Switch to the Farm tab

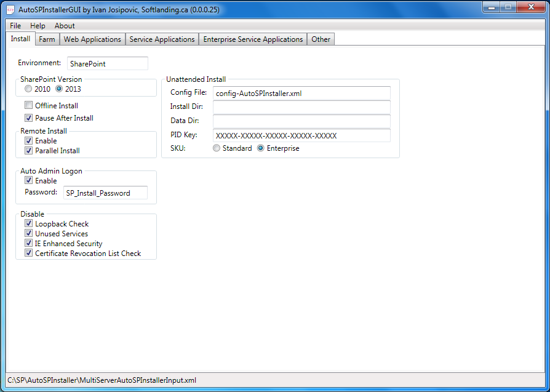pyautogui.click(x=47, y=39)
